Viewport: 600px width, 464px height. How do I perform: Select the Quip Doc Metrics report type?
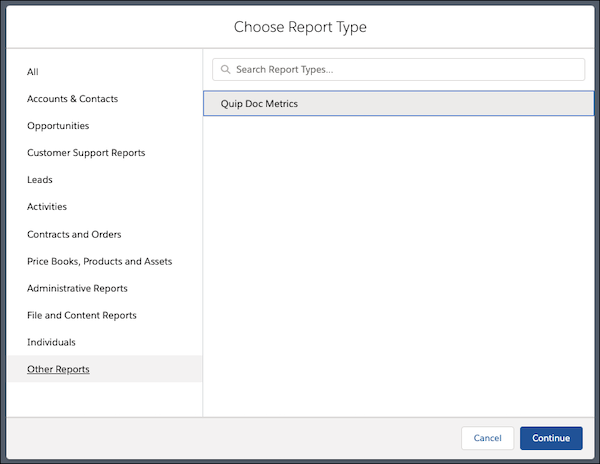(x=398, y=103)
